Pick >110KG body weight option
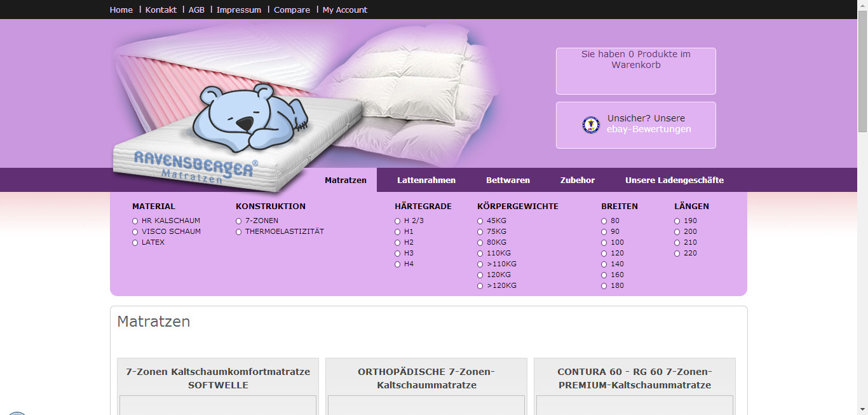The height and width of the screenshot is (415, 868). click(480, 264)
